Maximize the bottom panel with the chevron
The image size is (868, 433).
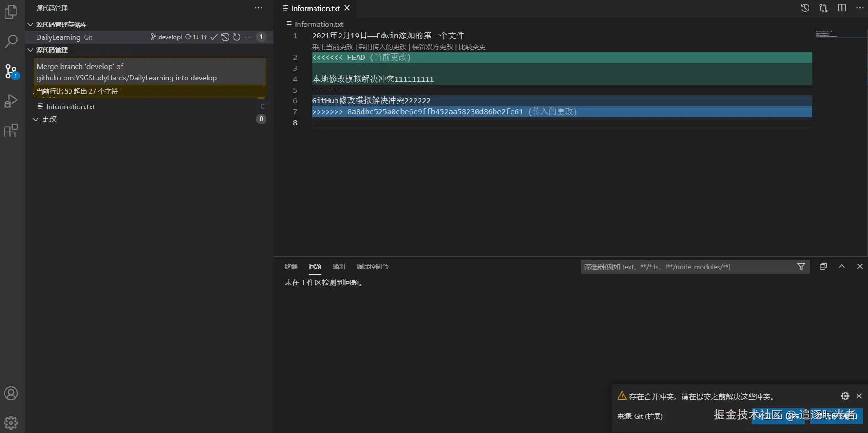pos(841,267)
